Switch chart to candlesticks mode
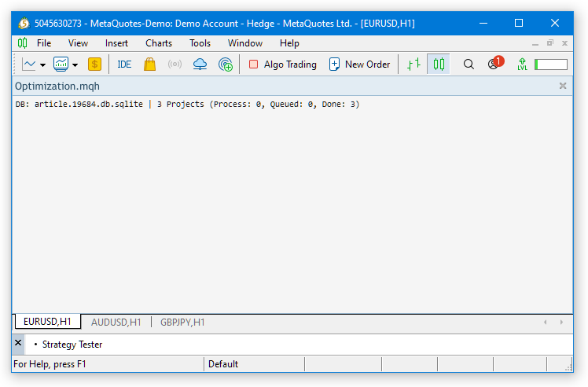 click(439, 64)
